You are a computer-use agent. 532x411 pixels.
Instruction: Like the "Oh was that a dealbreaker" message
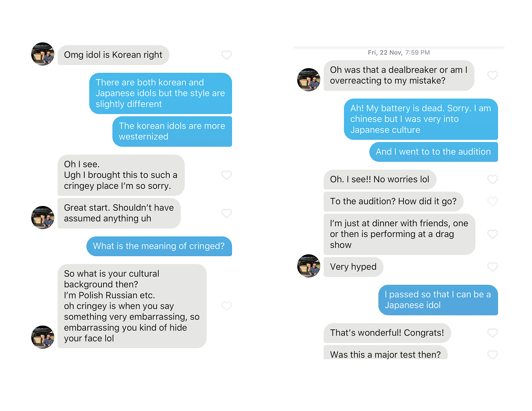[x=493, y=75]
